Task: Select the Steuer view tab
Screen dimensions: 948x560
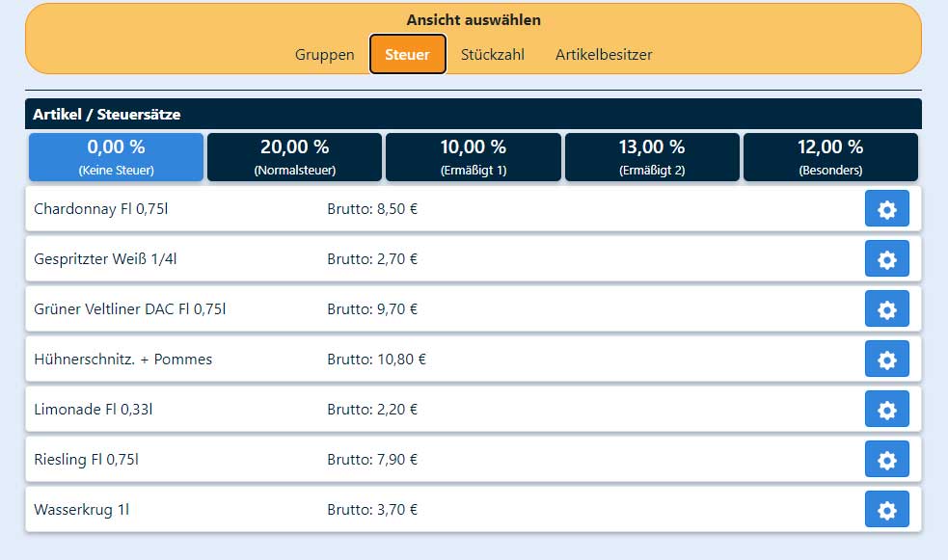Action: tap(408, 54)
